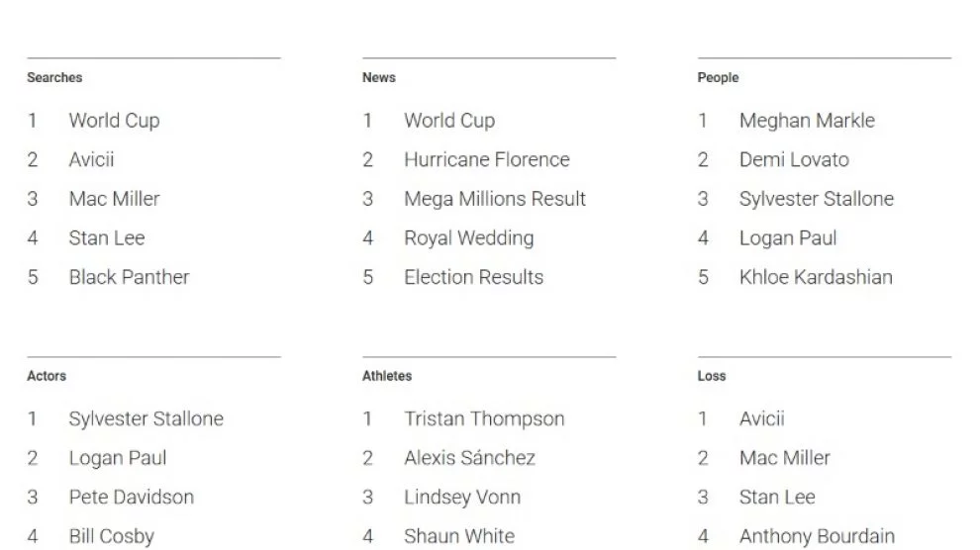Open the Searches category heading
Image resolution: width=980 pixels, height=550 pixels.
click(x=54, y=77)
